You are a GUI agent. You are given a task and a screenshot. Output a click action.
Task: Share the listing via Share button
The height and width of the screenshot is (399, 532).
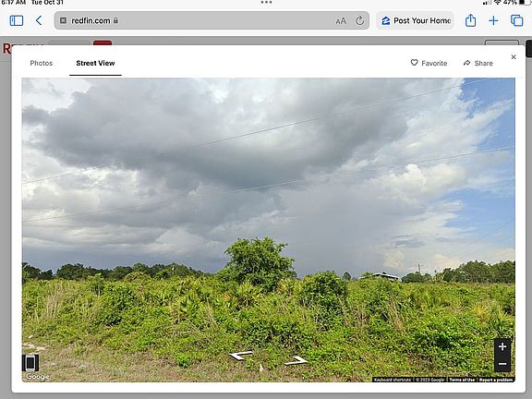478,63
